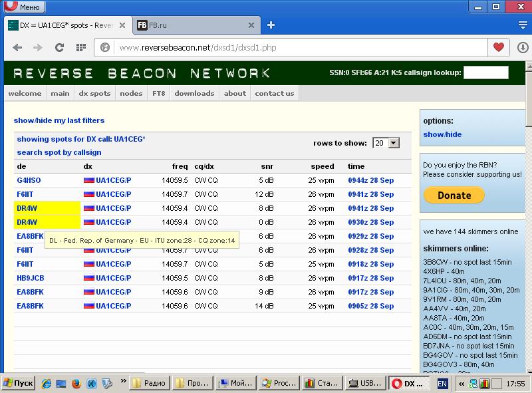Open the tab menu lines icon

(523, 25)
